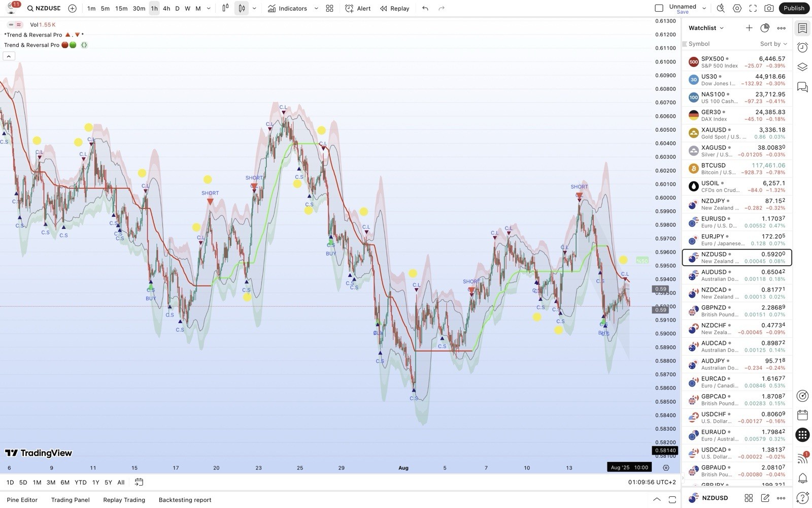This screenshot has height=508, width=812.
Task: Open Watchlist name dropdown
Action: (x=706, y=28)
